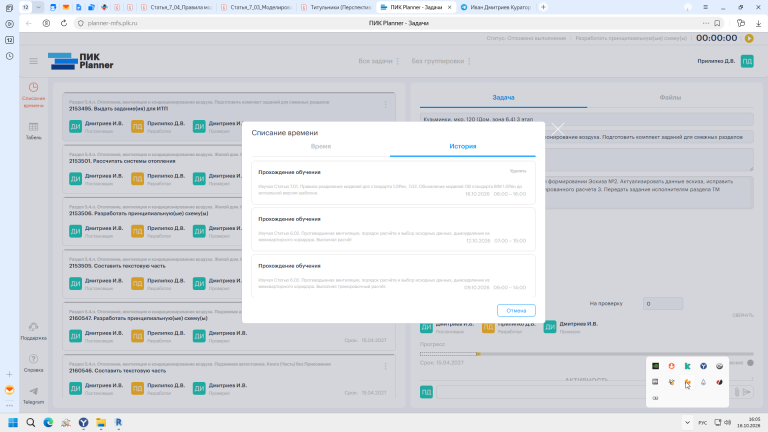Open the ПД user avatar menu
This screenshot has width=768, height=432.
[747, 61]
